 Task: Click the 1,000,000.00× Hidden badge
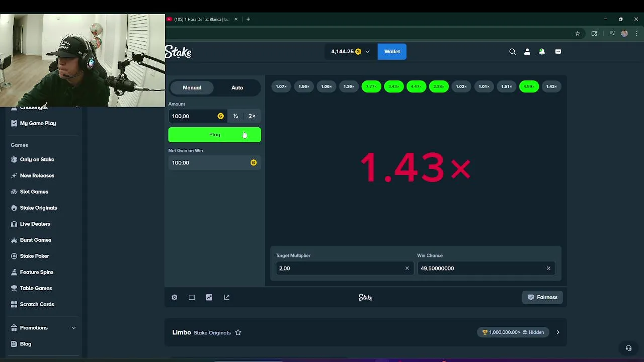pos(513,332)
